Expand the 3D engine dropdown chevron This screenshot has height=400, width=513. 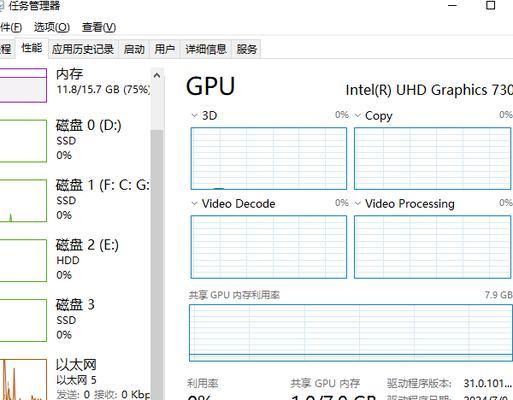[x=194, y=115]
